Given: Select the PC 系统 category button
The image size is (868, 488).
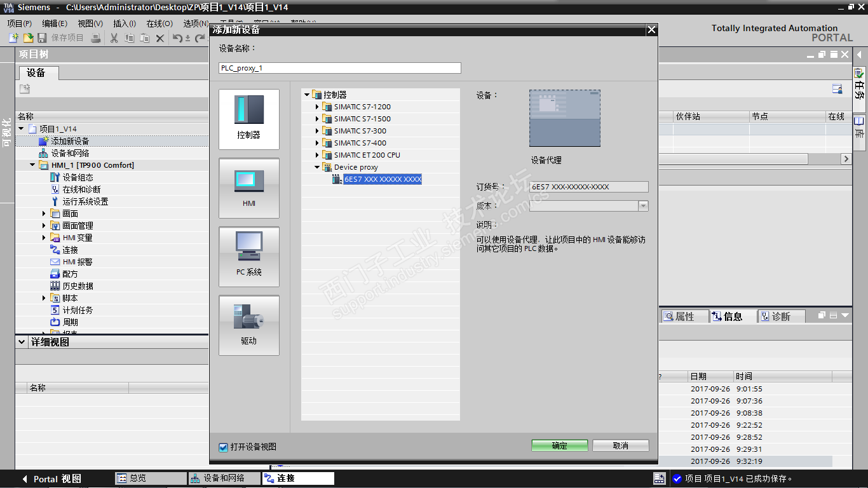Looking at the screenshot, I should [x=249, y=257].
